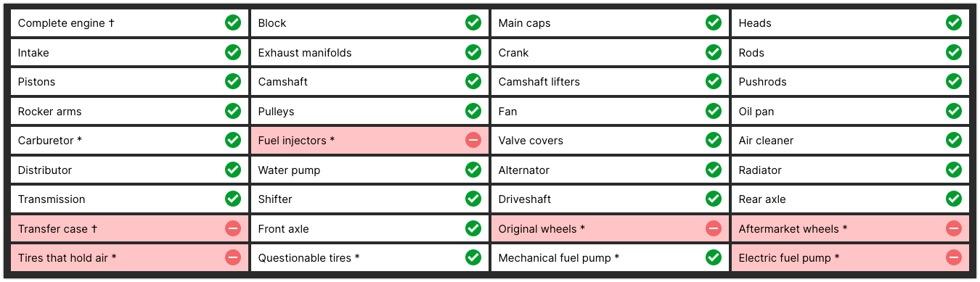Select the Transmission cell
This screenshot has width=980, height=282.
(129, 199)
